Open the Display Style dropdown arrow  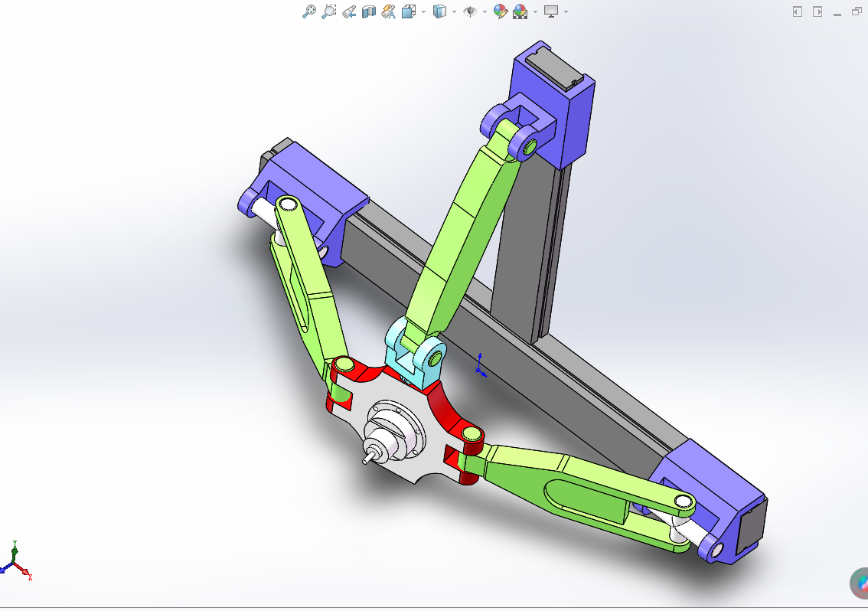click(455, 11)
